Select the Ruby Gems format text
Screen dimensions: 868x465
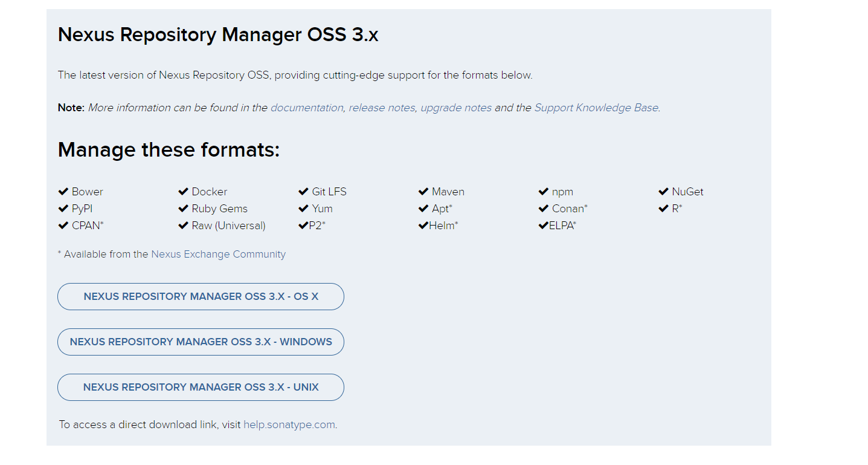point(220,209)
